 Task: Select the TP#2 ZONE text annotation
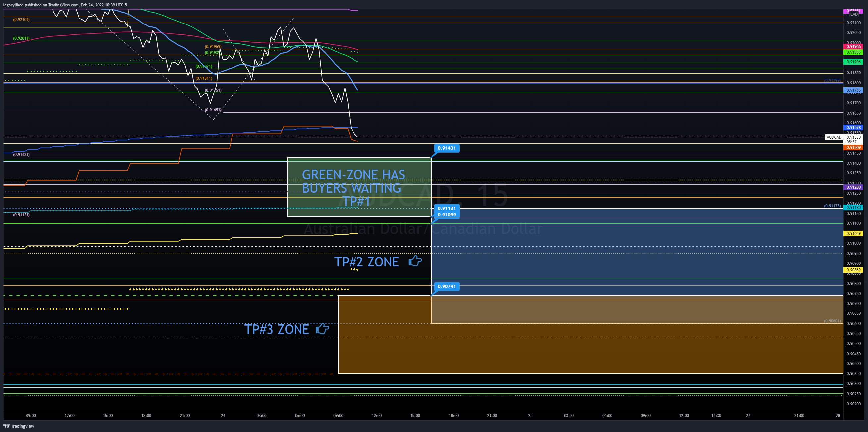tap(366, 262)
